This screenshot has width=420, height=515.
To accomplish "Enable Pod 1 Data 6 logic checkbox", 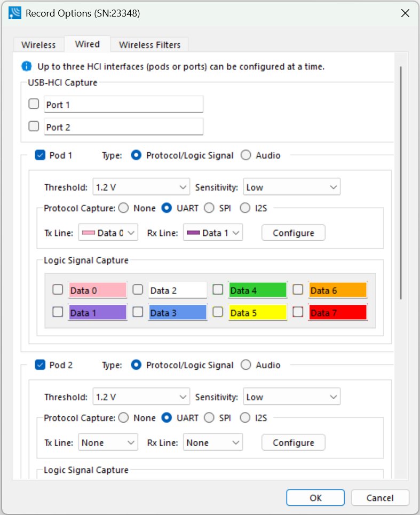I will tap(298, 290).
